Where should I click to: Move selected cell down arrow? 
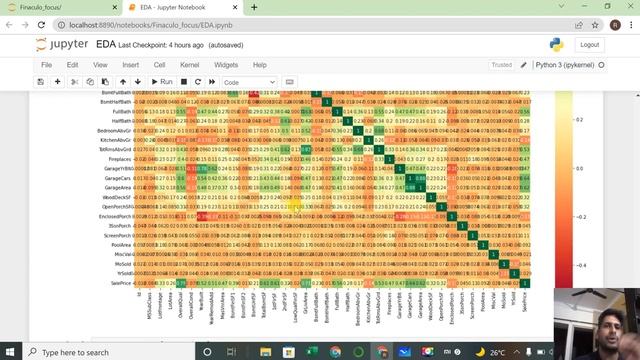138,82
